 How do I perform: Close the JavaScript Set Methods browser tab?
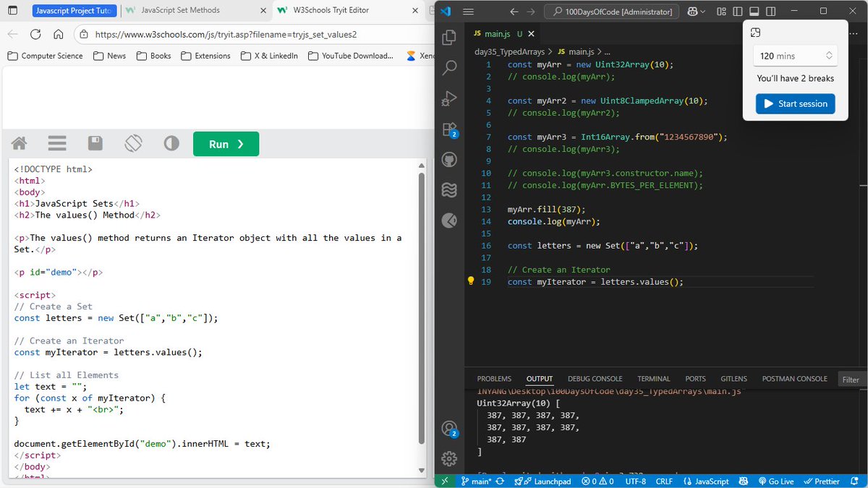[263, 10]
